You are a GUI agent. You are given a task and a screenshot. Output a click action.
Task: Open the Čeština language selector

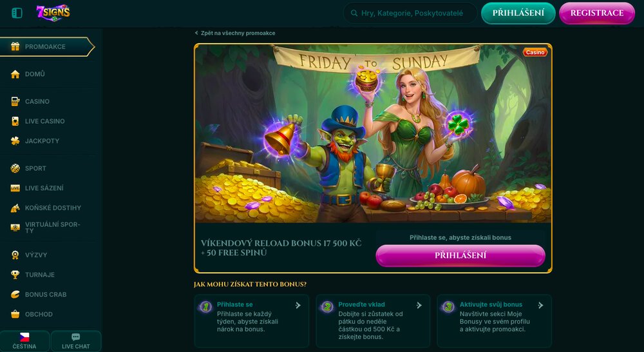click(x=24, y=341)
